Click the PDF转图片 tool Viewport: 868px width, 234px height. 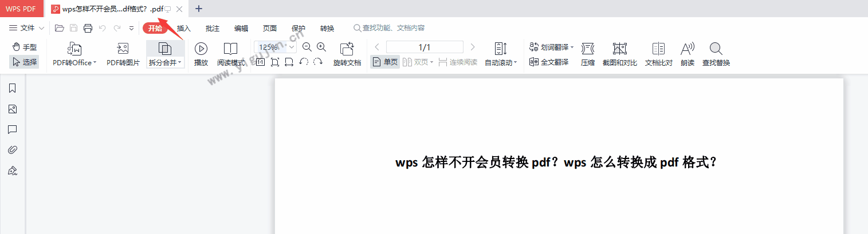(123, 55)
